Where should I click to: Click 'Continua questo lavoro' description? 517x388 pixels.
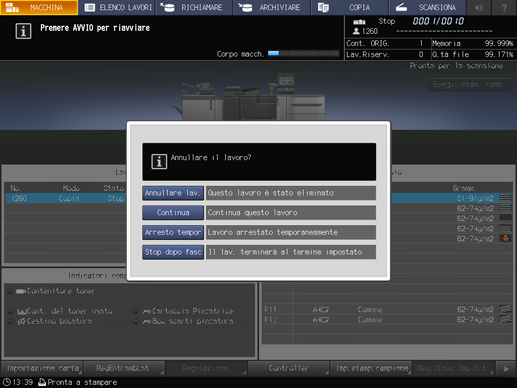[x=252, y=213]
